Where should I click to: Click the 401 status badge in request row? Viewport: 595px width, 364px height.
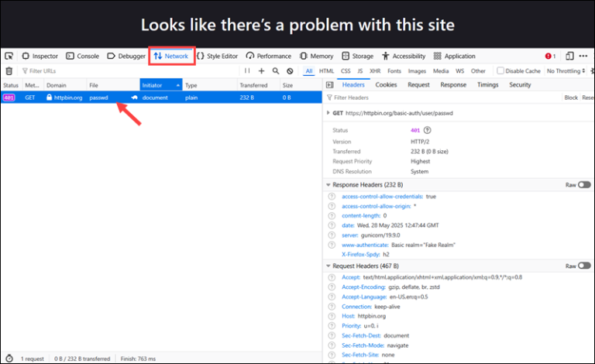[x=9, y=98]
